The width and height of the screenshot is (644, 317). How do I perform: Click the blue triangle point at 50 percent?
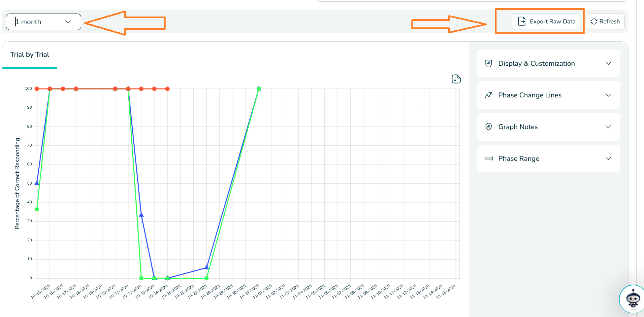(x=37, y=183)
